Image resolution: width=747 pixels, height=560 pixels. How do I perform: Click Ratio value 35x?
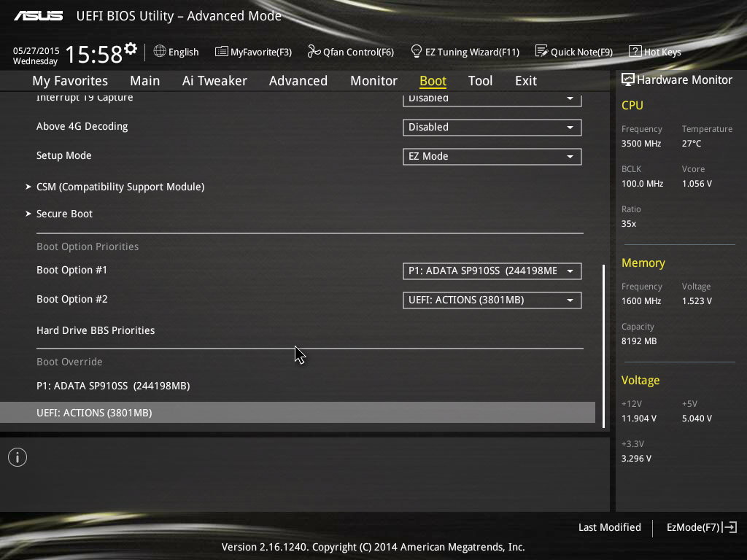[628, 223]
